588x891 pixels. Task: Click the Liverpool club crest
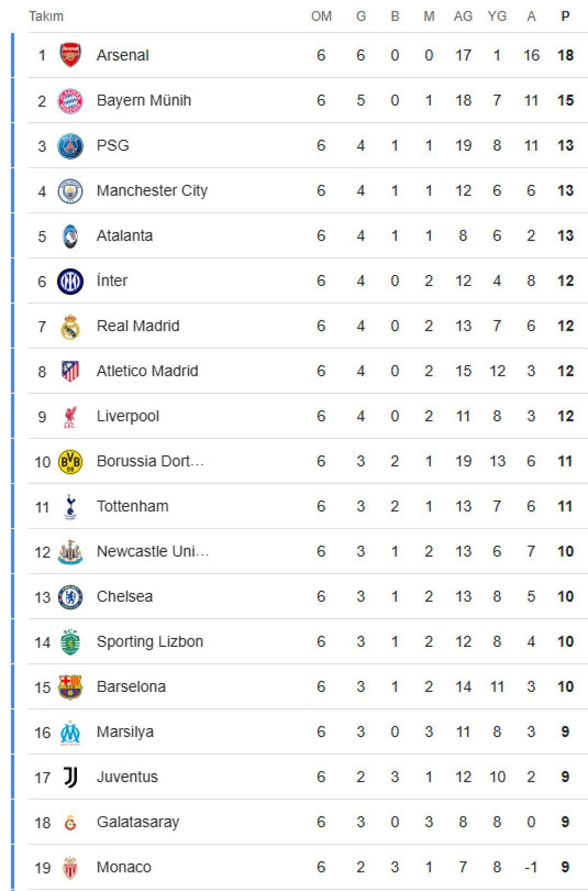pyautogui.click(x=70, y=417)
